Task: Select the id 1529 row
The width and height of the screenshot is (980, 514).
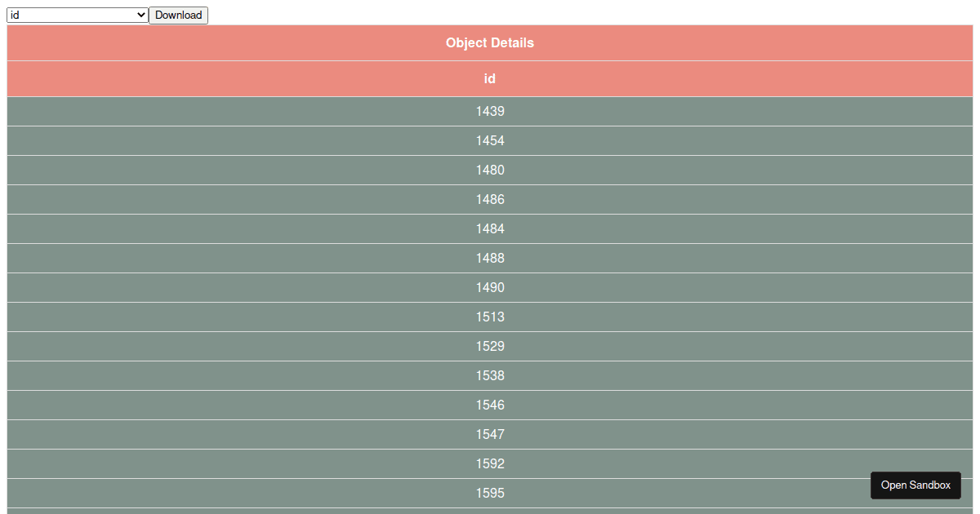Action: (x=490, y=346)
